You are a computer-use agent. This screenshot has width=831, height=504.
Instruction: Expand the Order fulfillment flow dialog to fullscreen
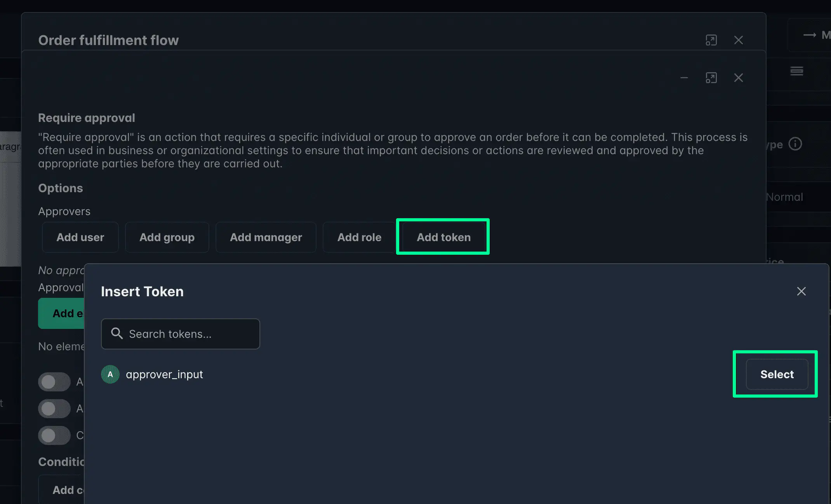[x=711, y=40]
